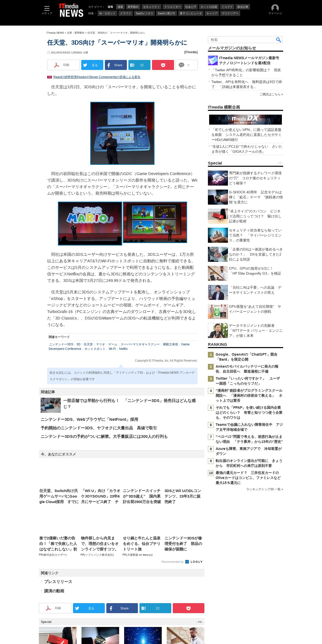Open the Switch向け汎用ゲームサーバ recommended article
This screenshot has height=644, width=322.
(59, 496)
